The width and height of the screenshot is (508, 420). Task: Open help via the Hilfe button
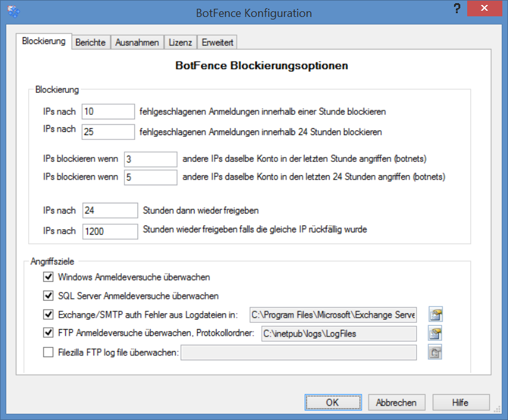pos(461,402)
